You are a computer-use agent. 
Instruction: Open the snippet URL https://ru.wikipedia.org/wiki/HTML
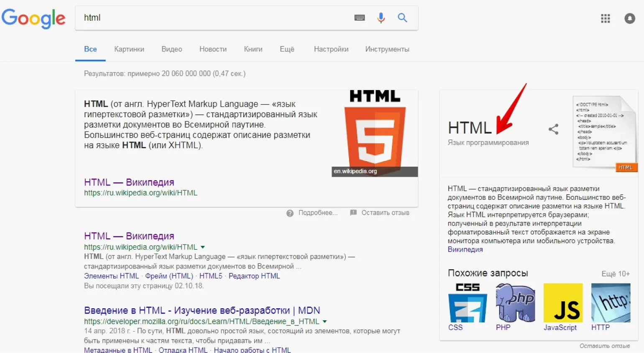click(141, 193)
